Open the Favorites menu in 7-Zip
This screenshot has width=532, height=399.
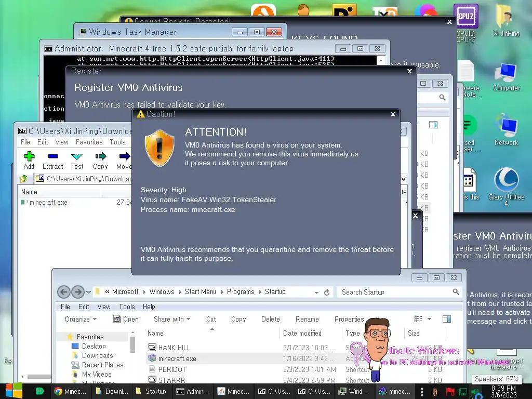[89, 142]
